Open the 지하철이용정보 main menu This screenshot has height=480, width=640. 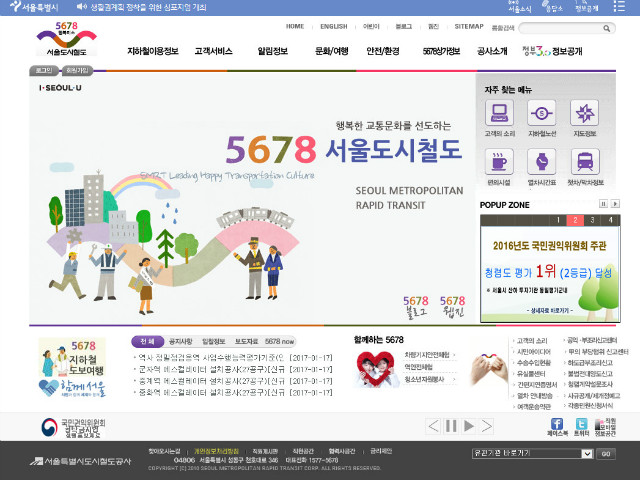(x=152, y=50)
